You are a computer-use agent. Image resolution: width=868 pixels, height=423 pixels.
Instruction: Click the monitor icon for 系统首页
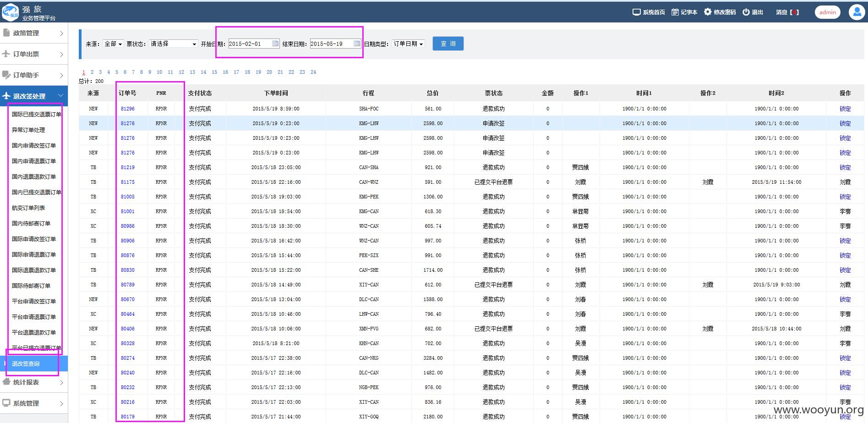tap(636, 12)
